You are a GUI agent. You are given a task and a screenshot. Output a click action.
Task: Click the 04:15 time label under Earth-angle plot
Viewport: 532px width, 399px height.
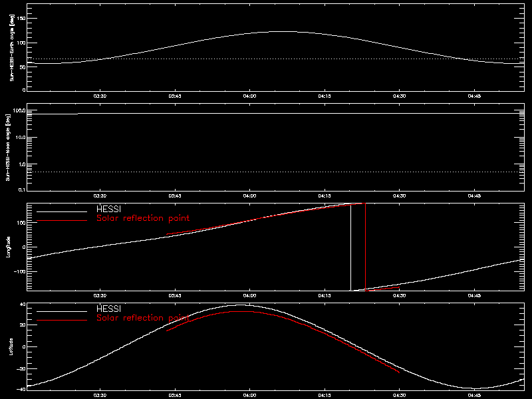click(x=325, y=96)
